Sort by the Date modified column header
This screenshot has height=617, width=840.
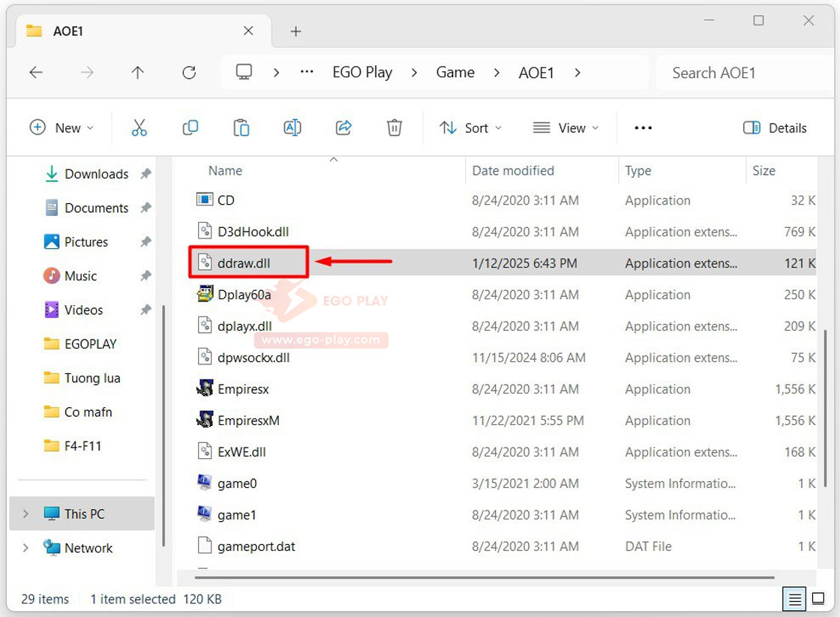coord(513,171)
